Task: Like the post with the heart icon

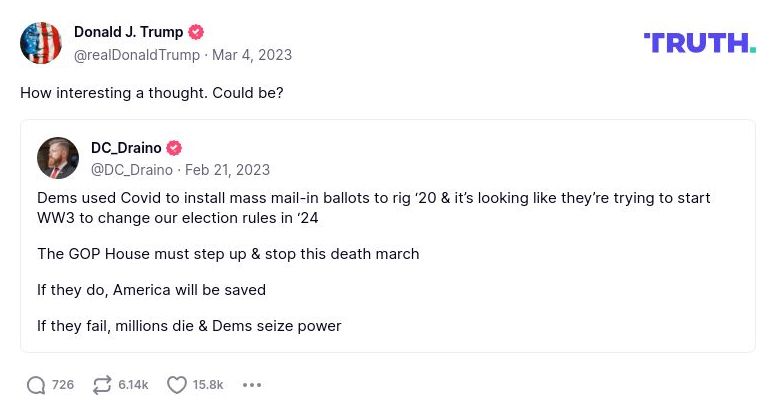Action: pyautogui.click(x=176, y=385)
